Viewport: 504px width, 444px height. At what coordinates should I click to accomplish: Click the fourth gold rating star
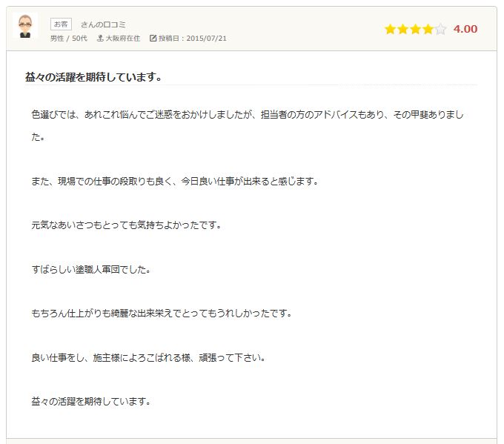point(428,29)
